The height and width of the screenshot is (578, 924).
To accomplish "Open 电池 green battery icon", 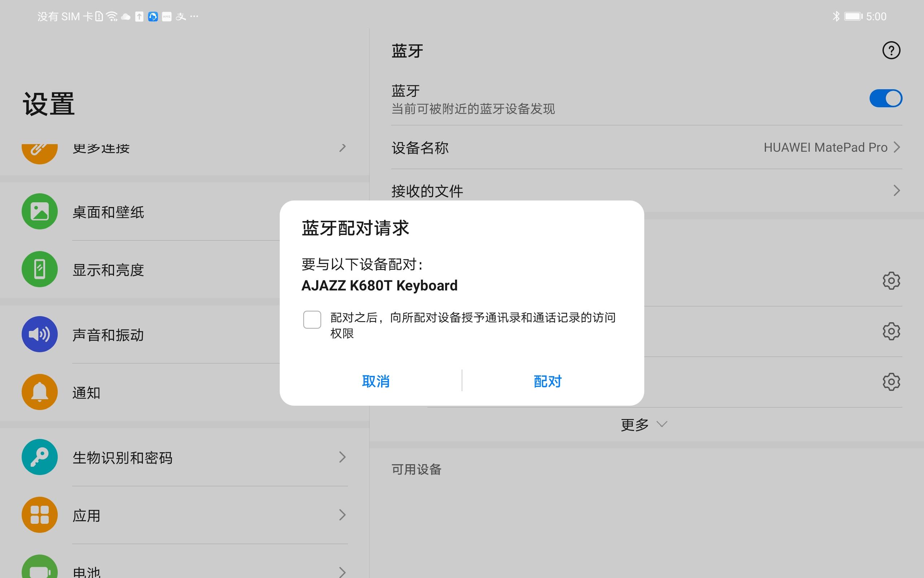I will (x=40, y=566).
